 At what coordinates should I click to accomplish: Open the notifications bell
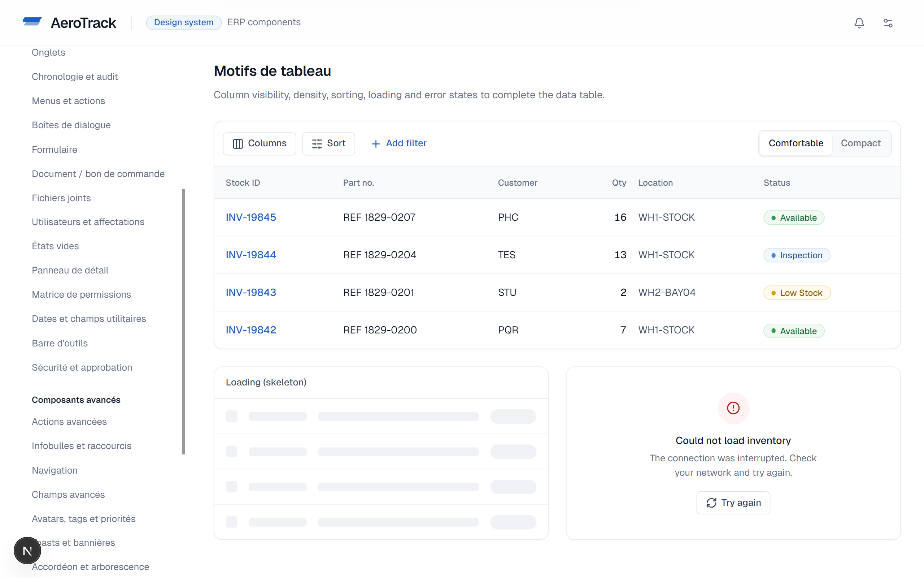[859, 23]
